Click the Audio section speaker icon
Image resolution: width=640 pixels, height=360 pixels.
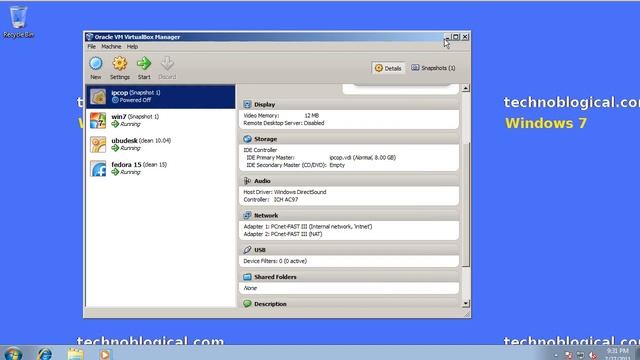coord(247,181)
